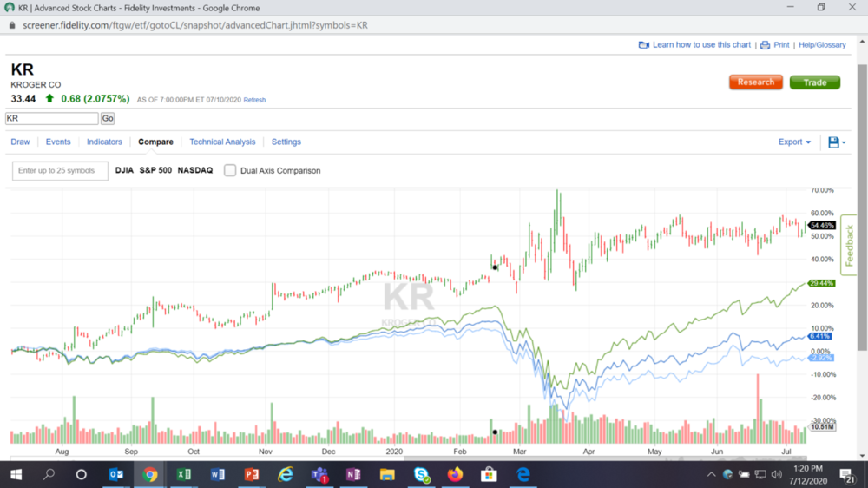The image size is (868, 488).
Task: Open the save dropdown arrow
Action: tap(844, 143)
